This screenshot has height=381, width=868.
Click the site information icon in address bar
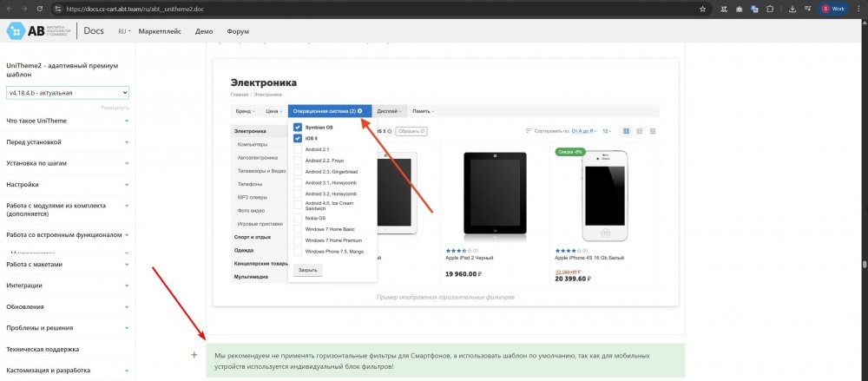[x=56, y=8]
